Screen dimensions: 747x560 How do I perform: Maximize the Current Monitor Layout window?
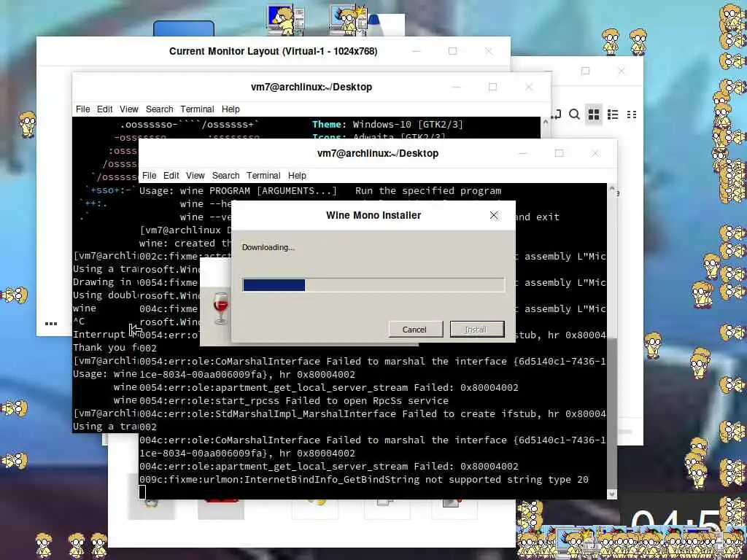point(452,51)
